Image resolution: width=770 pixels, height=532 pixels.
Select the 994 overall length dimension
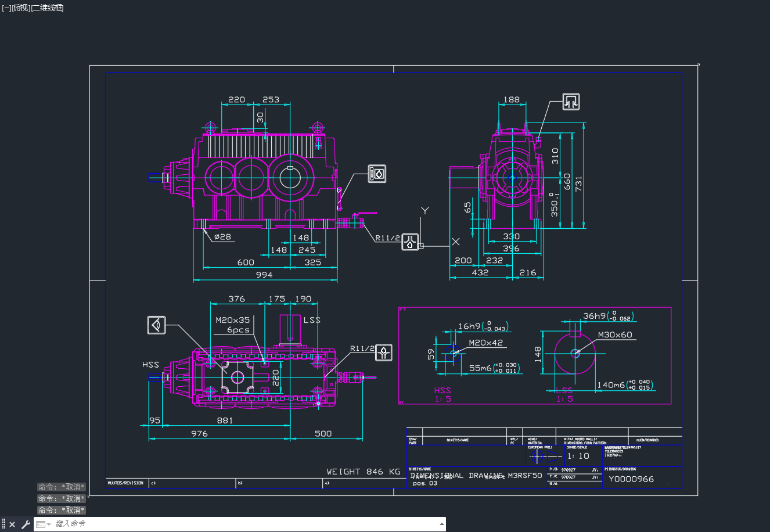pos(264,275)
